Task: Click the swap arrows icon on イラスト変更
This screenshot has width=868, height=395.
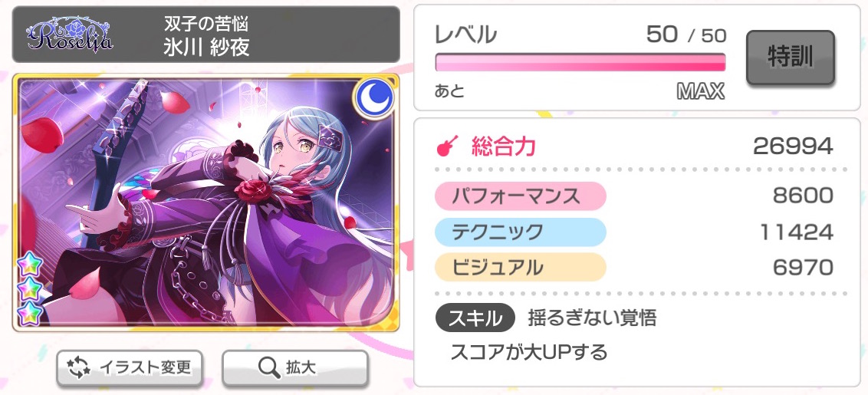Action: coord(78,367)
